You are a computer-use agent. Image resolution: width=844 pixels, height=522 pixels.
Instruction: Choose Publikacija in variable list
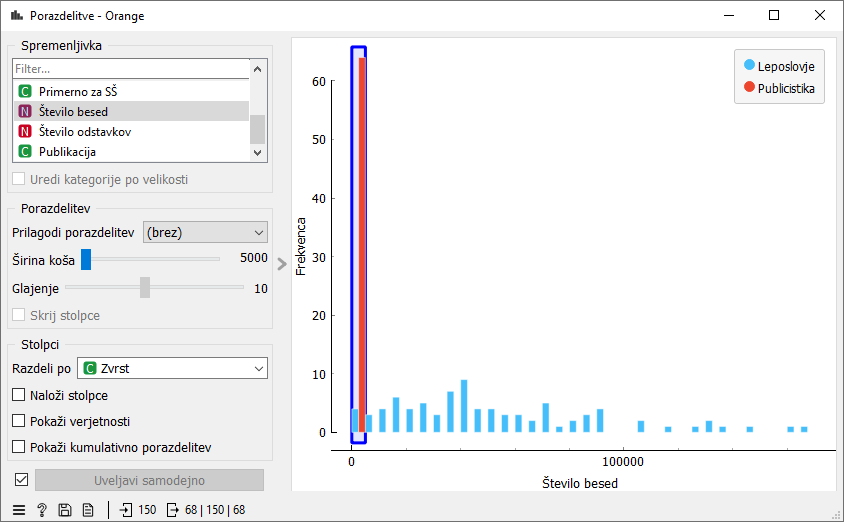[67, 152]
